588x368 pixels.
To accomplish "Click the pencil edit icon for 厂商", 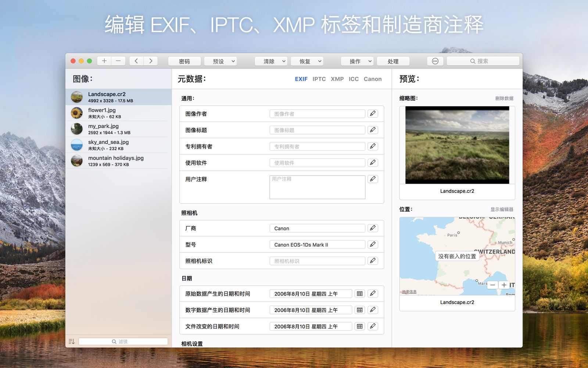I will click(x=373, y=228).
